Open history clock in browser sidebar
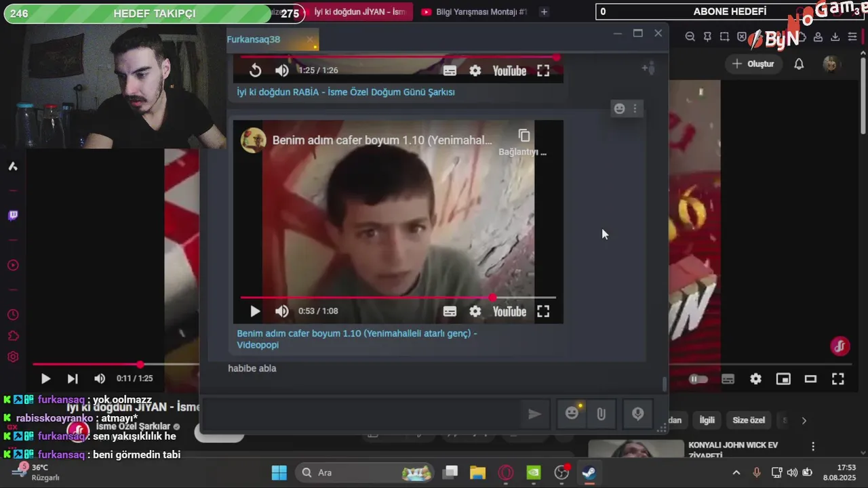Image resolution: width=868 pixels, height=488 pixels. point(12,314)
